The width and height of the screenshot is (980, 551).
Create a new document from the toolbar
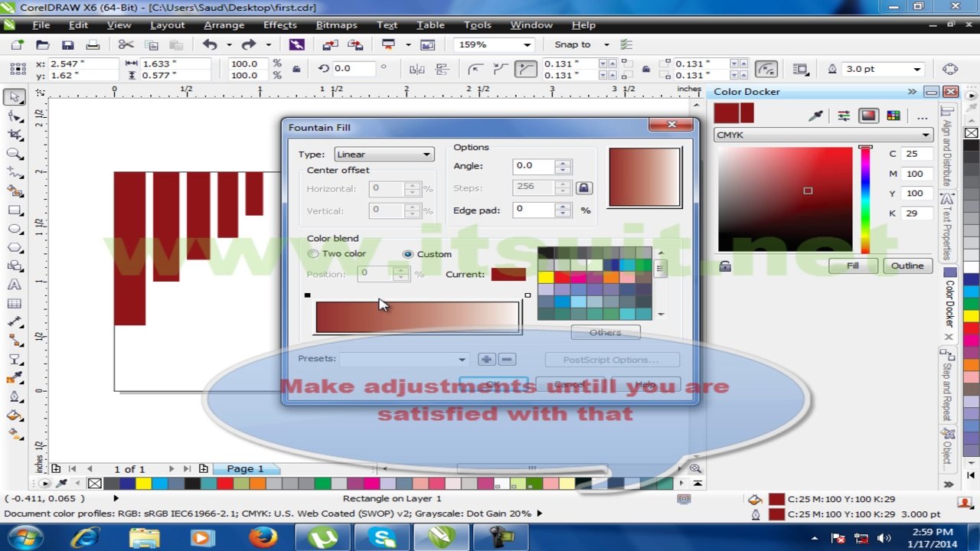pyautogui.click(x=17, y=45)
